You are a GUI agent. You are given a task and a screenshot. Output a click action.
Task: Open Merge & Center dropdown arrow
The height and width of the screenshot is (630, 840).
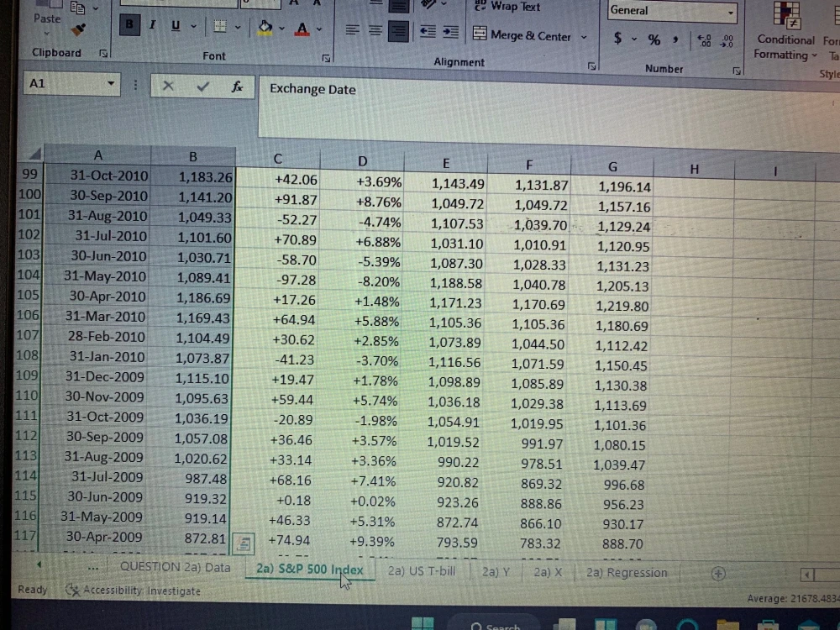tap(584, 37)
